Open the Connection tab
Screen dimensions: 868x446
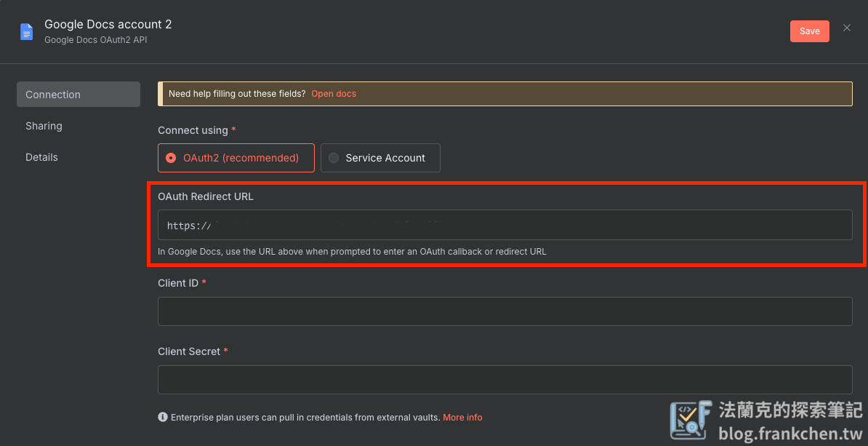click(x=79, y=94)
